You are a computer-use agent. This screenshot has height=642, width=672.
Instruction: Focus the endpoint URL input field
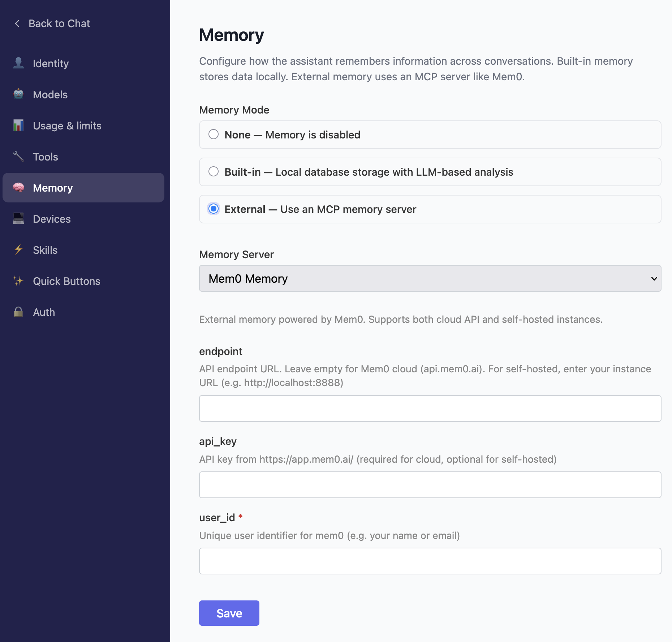[x=430, y=408]
